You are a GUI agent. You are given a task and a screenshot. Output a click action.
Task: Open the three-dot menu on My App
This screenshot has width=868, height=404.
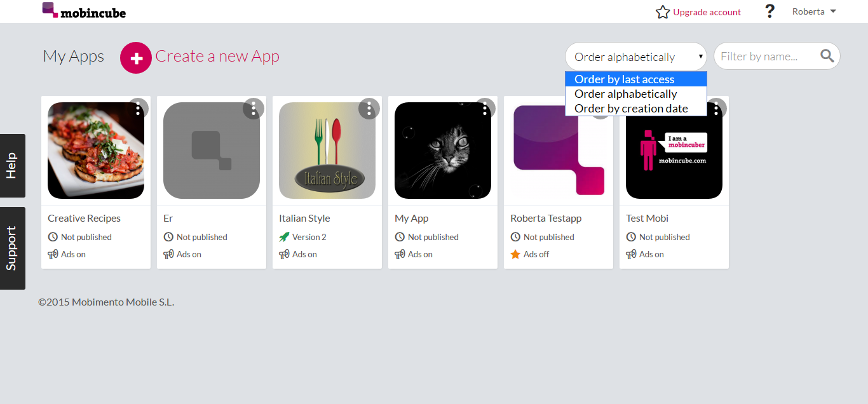point(485,109)
